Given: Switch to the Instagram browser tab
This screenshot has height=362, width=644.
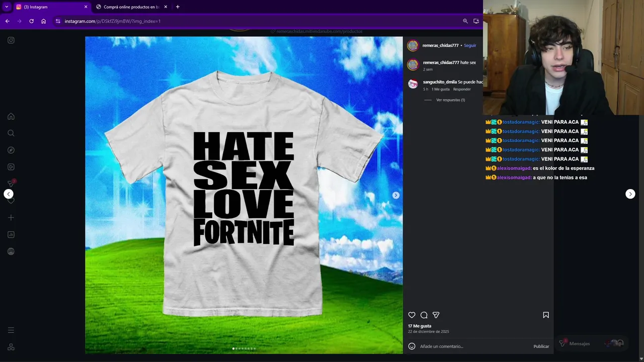Looking at the screenshot, I should pos(50,7).
